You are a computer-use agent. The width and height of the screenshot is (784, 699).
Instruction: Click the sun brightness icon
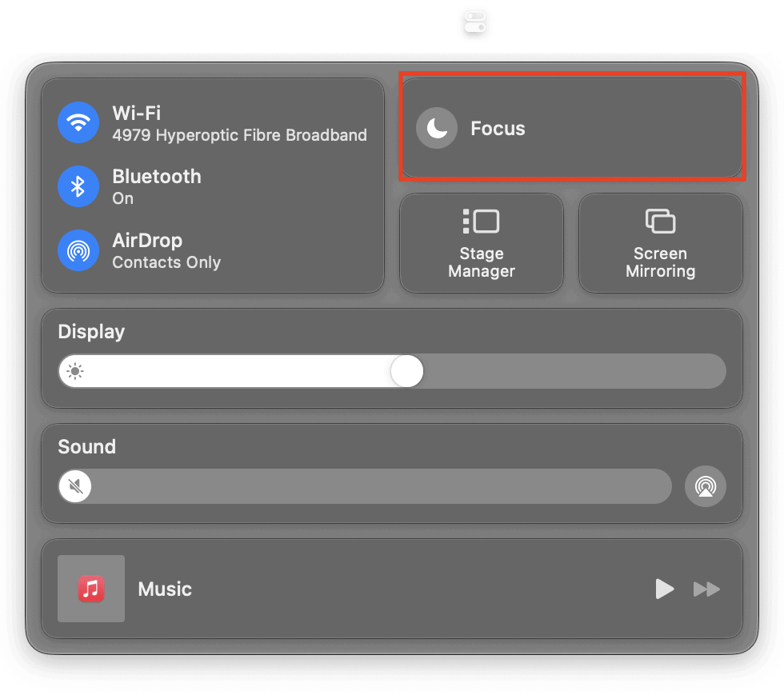pyautogui.click(x=75, y=371)
